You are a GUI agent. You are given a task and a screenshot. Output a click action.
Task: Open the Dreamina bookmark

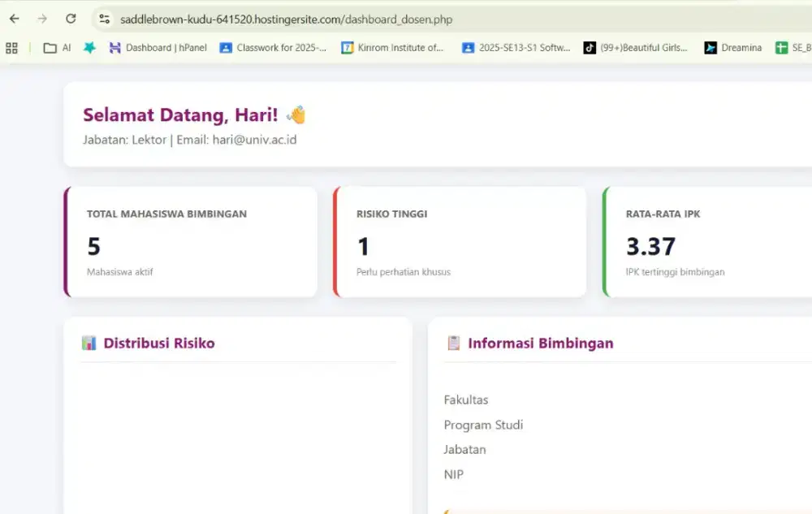pyautogui.click(x=733, y=48)
